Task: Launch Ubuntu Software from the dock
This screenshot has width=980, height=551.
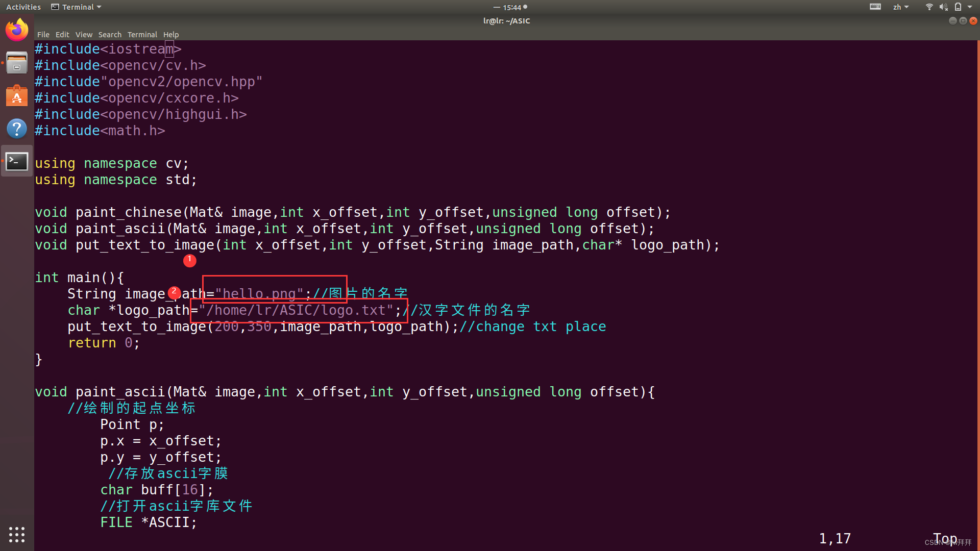Action: pos(17,96)
